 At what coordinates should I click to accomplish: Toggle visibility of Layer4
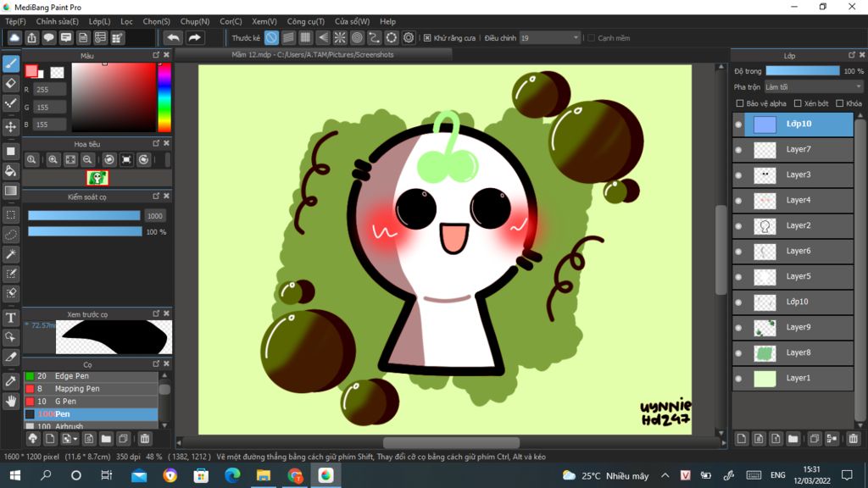[x=738, y=201]
